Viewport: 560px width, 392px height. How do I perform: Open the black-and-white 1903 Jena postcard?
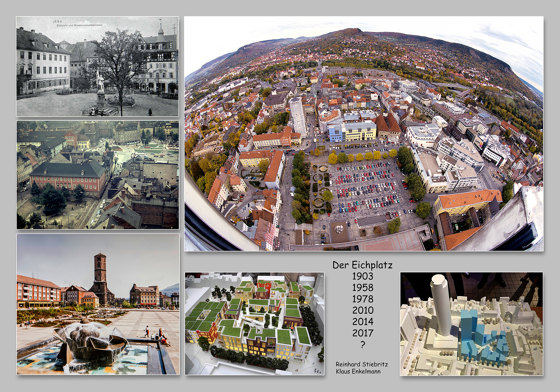97,67
